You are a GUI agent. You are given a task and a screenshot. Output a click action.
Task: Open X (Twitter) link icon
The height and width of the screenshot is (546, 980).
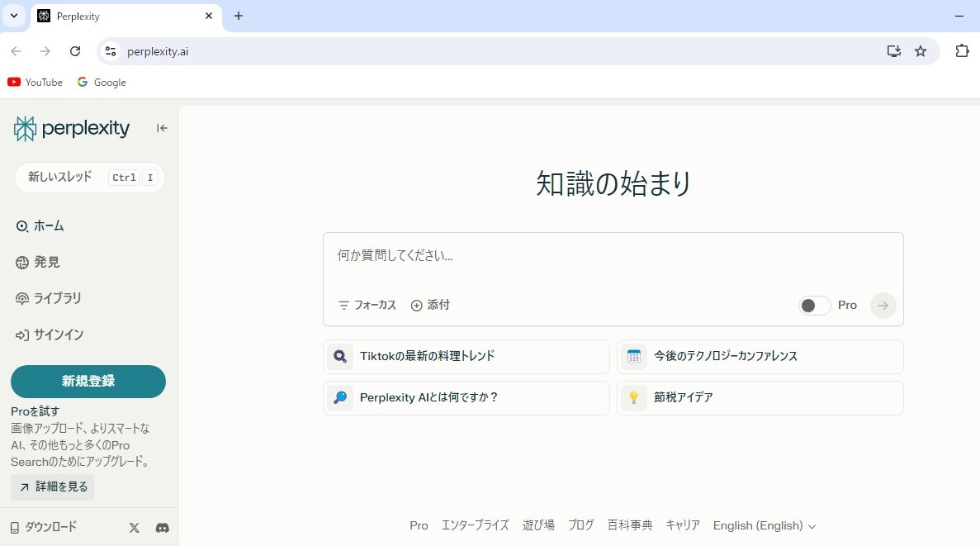[x=135, y=528]
